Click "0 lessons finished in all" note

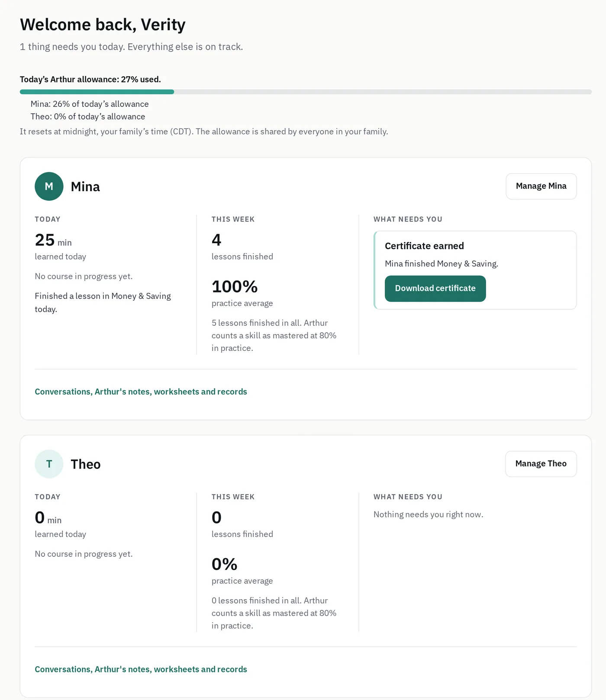click(274, 613)
